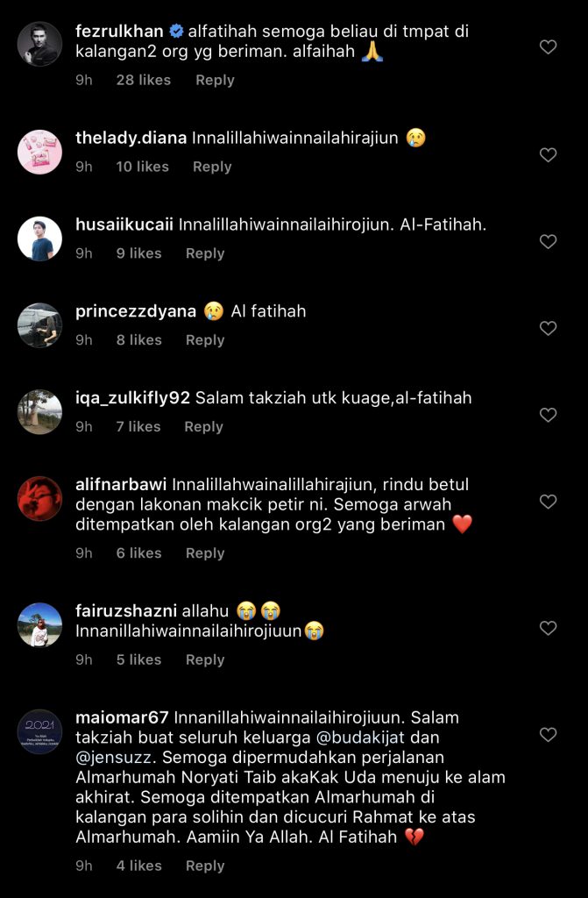The image size is (588, 898).
Task: Tap heart icon on thelady.diana's comment
Action: coord(548,154)
